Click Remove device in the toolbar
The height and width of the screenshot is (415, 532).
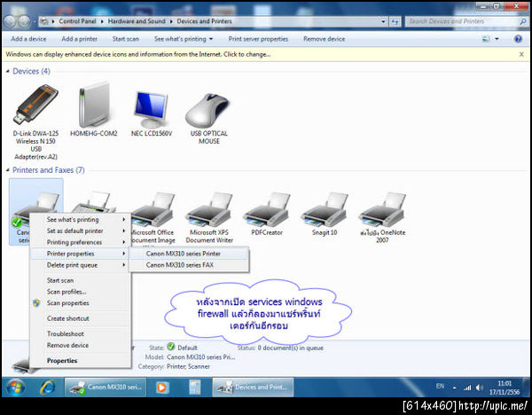point(324,39)
